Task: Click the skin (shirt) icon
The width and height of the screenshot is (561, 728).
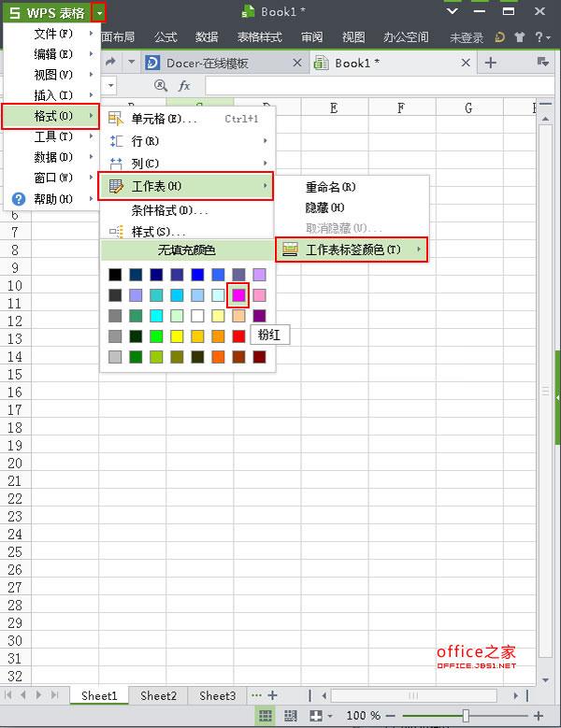Action: click(520, 37)
